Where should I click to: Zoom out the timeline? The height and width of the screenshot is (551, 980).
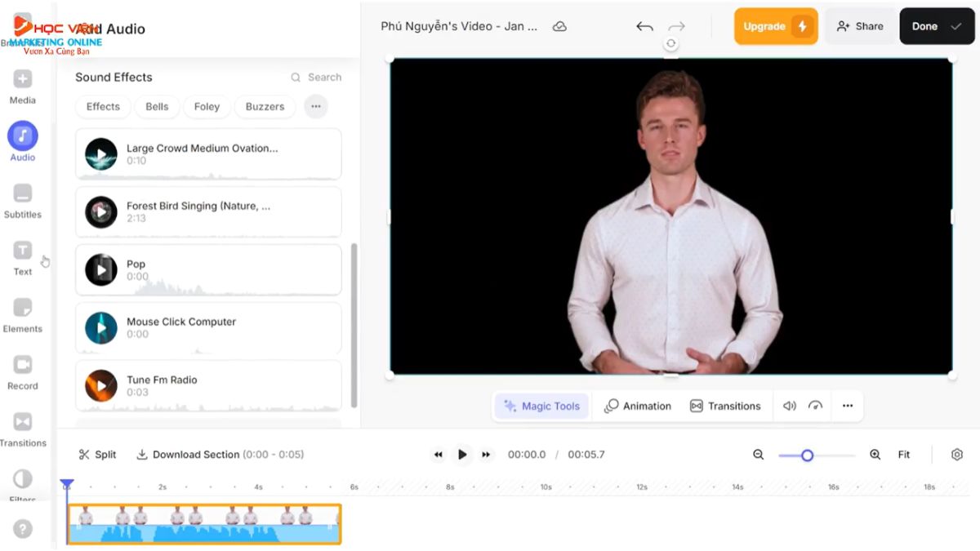point(758,455)
